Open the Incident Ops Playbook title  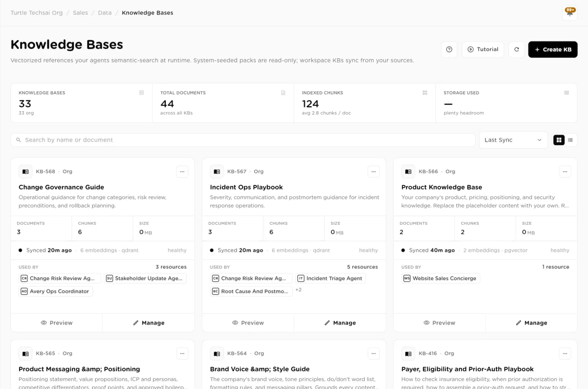point(246,187)
